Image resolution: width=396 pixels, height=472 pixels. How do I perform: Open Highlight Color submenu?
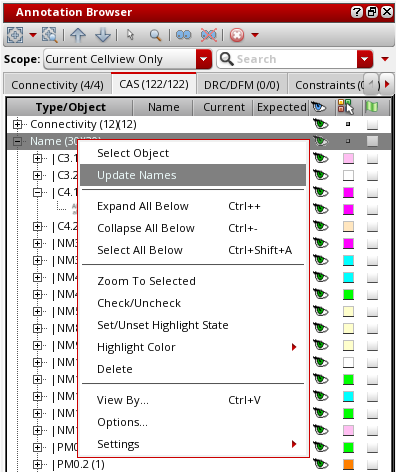tap(193, 347)
